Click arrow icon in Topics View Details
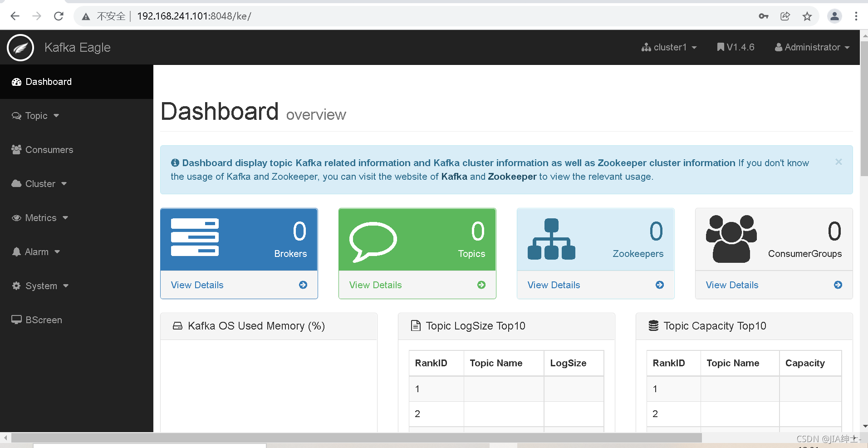The width and height of the screenshot is (868, 448). pos(481,285)
